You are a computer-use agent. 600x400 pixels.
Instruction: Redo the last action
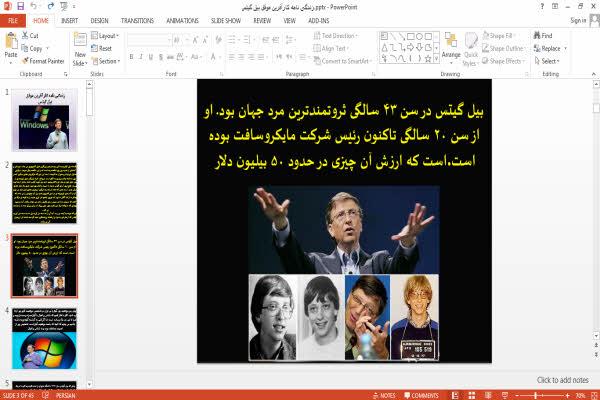coord(51,6)
